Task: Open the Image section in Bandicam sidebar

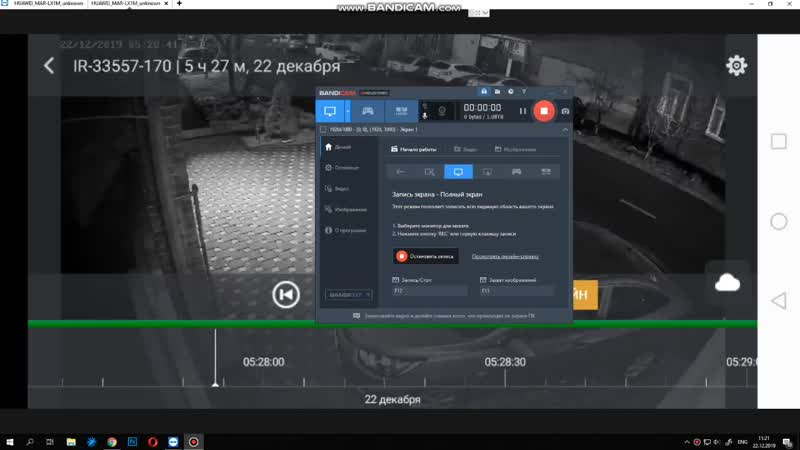Action: (x=346, y=210)
